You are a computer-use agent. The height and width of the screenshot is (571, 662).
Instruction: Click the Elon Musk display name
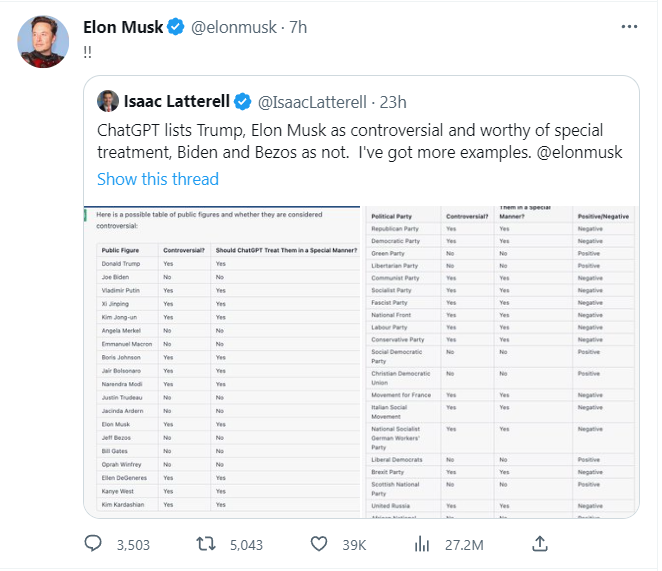pos(123,27)
